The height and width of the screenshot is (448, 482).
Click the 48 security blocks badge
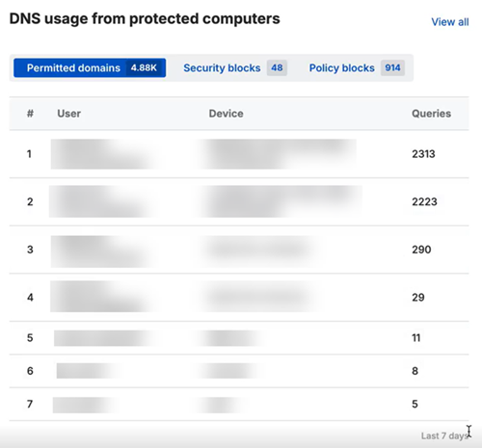pos(277,67)
